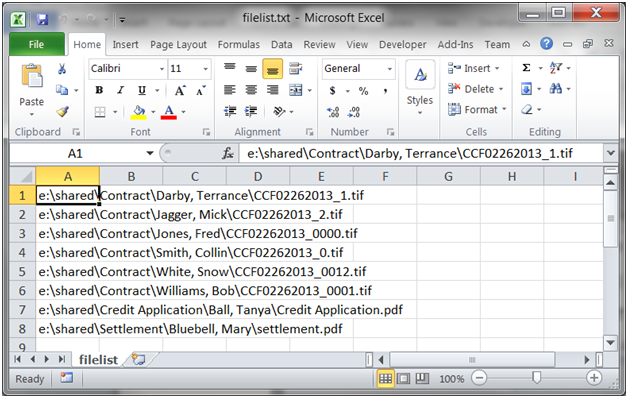Open the Name Box dropdown arrow
This screenshot has height=398, width=628.
click(150, 153)
